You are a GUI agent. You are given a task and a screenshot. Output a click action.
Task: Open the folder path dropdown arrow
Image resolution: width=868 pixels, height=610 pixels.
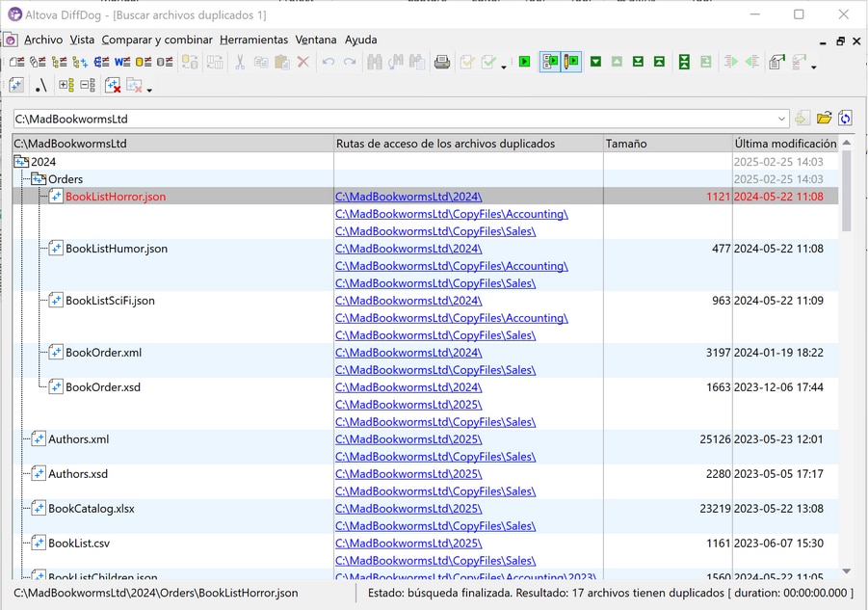pyautogui.click(x=781, y=119)
